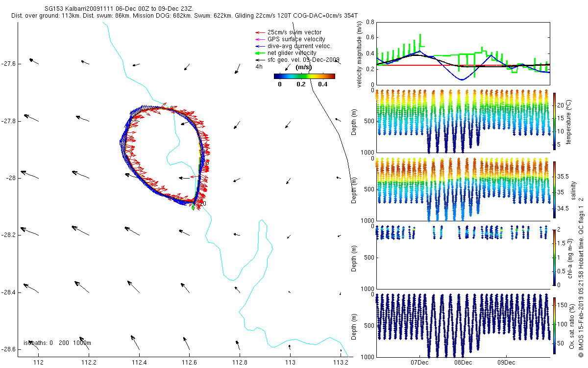Screen dimensions: 588x368
Task: Click the 112.8 longitude tick label
Action: (x=240, y=363)
